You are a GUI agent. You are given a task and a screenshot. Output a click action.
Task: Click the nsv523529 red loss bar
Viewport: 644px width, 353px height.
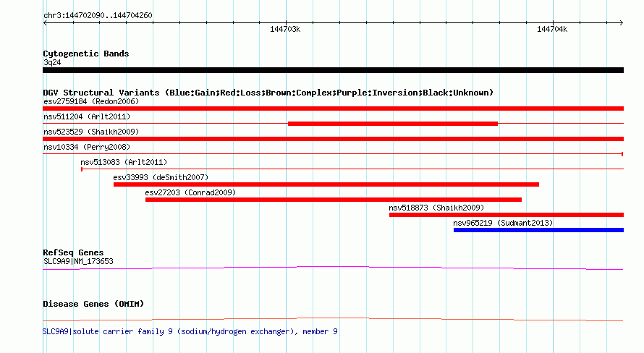333,139
